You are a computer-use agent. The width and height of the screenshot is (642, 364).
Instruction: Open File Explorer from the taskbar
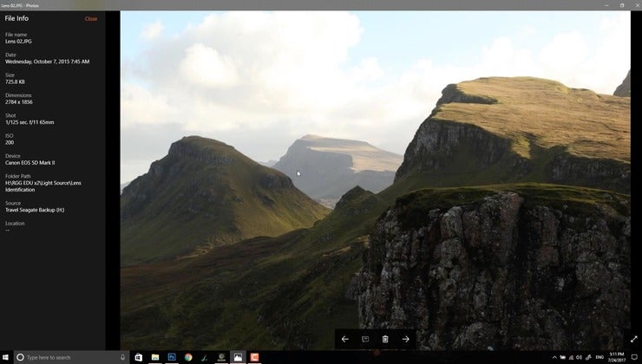(x=155, y=357)
